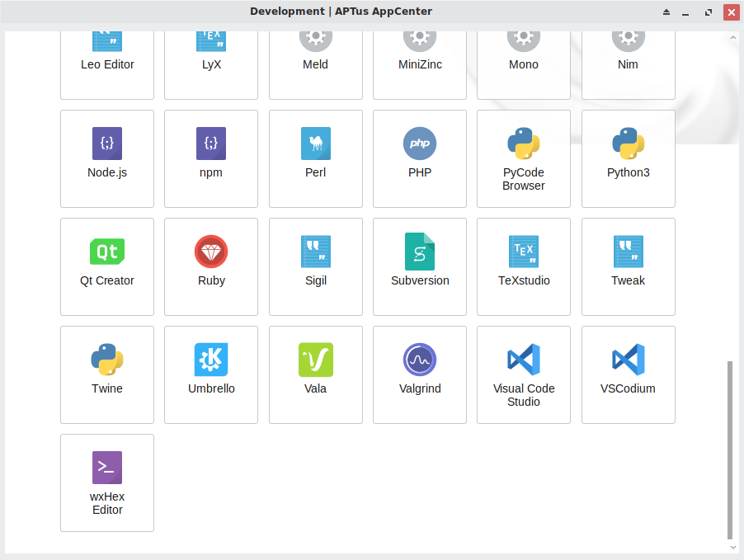Click the Node.js label text
The height and width of the screenshot is (560, 744).
click(x=107, y=172)
